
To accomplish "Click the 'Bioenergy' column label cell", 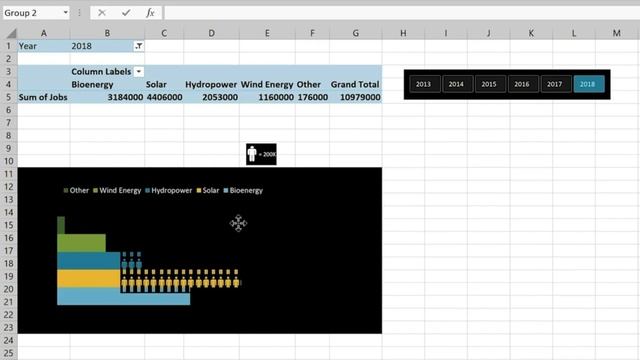I will (x=107, y=84).
